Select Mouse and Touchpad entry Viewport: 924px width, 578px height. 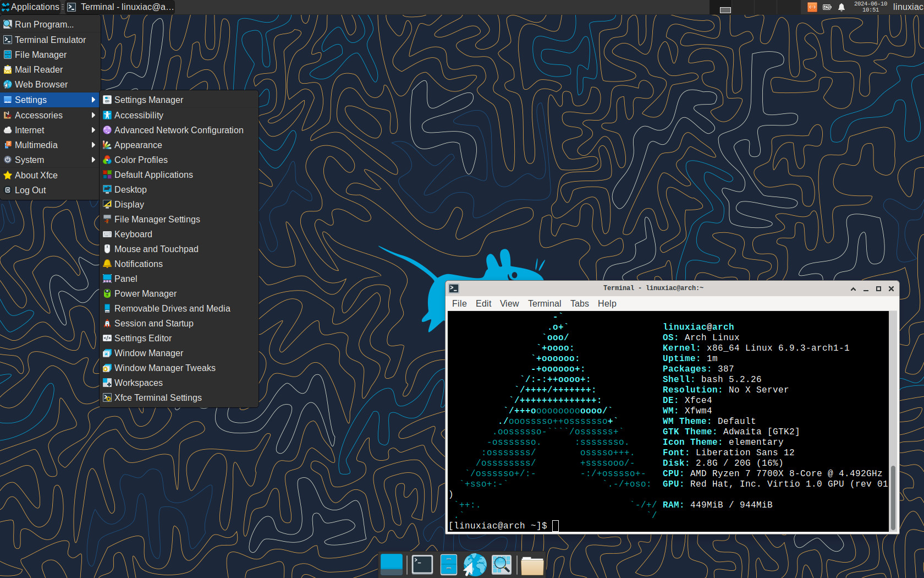pyautogui.click(x=179, y=249)
